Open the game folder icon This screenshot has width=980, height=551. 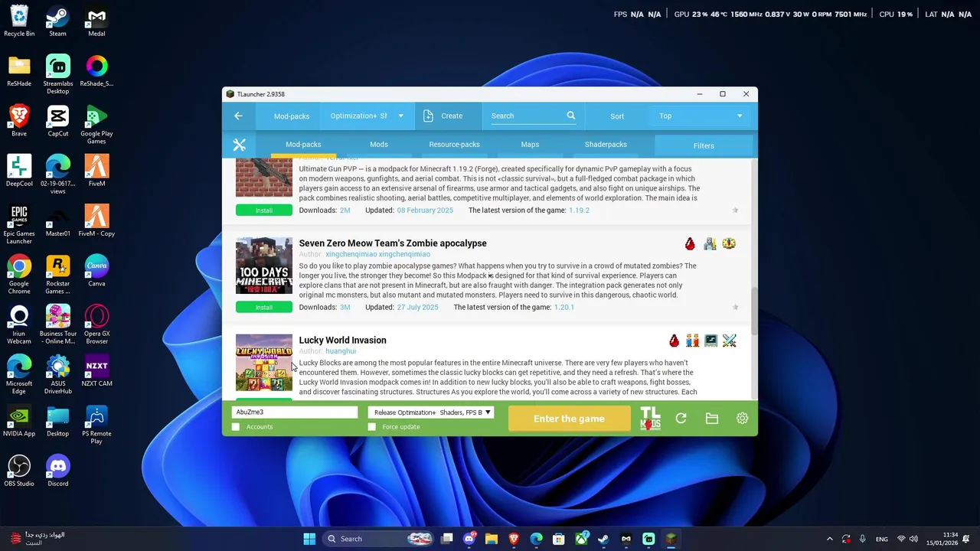click(712, 419)
